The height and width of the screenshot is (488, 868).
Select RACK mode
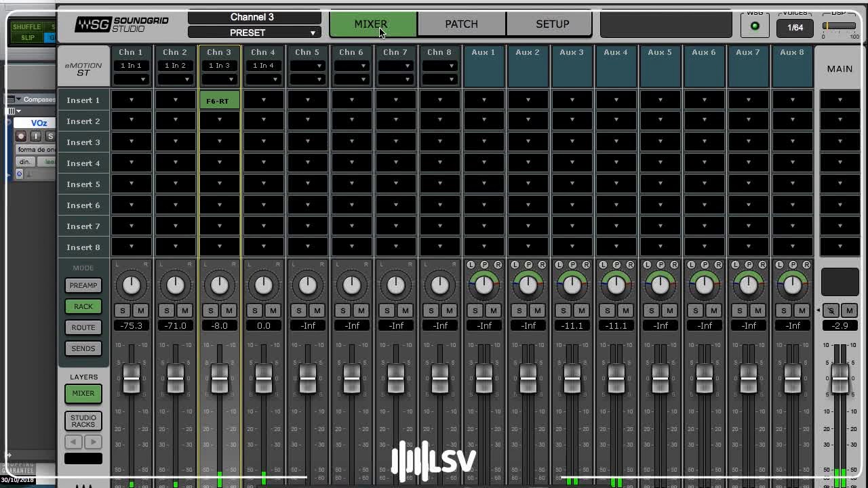pyautogui.click(x=83, y=306)
